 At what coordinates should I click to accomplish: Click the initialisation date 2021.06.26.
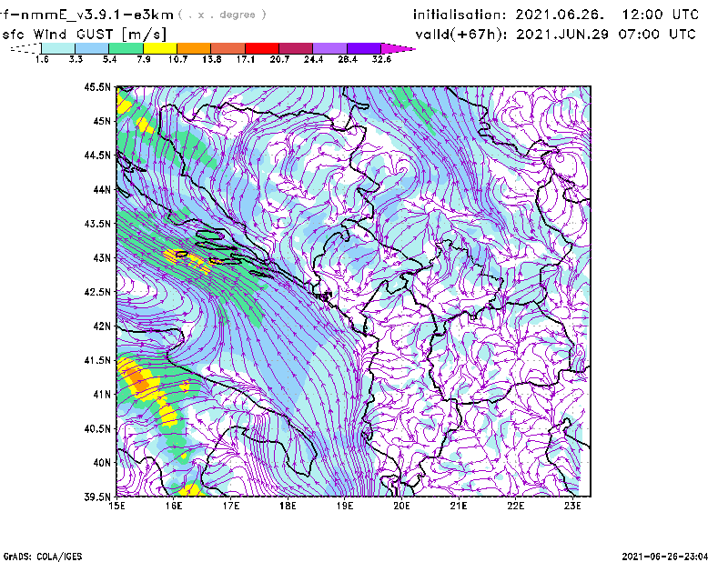(560, 15)
